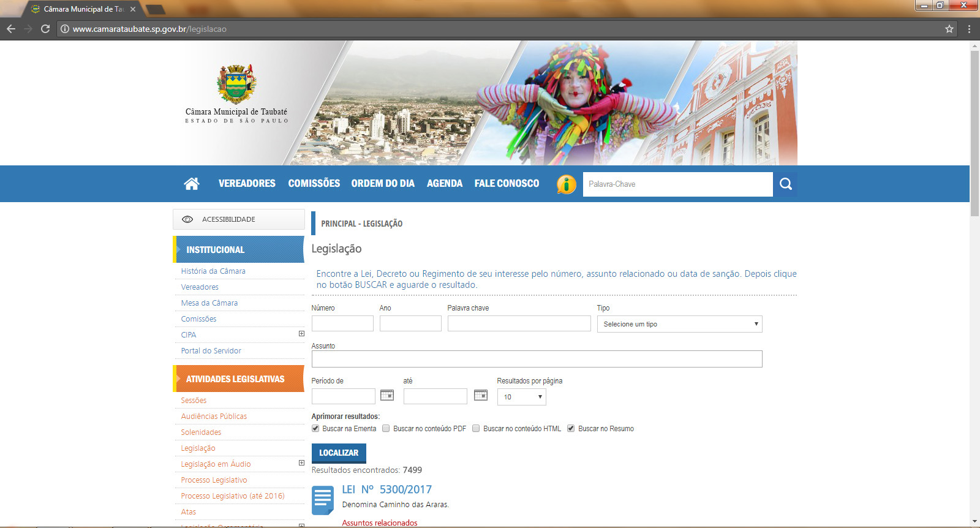
Task: Click the magnifier search icon
Action: pos(786,184)
